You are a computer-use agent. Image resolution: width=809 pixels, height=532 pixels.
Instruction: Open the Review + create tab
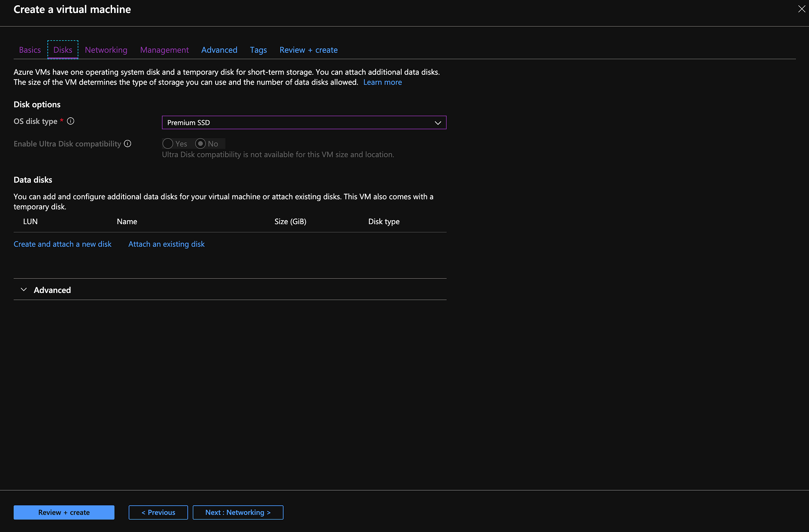pyautogui.click(x=308, y=50)
